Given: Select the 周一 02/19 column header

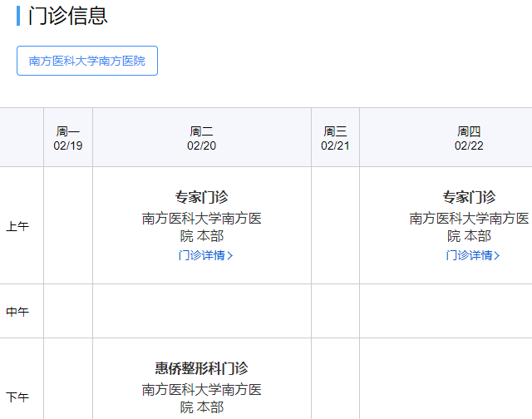Looking at the screenshot, I should point(68,138).
